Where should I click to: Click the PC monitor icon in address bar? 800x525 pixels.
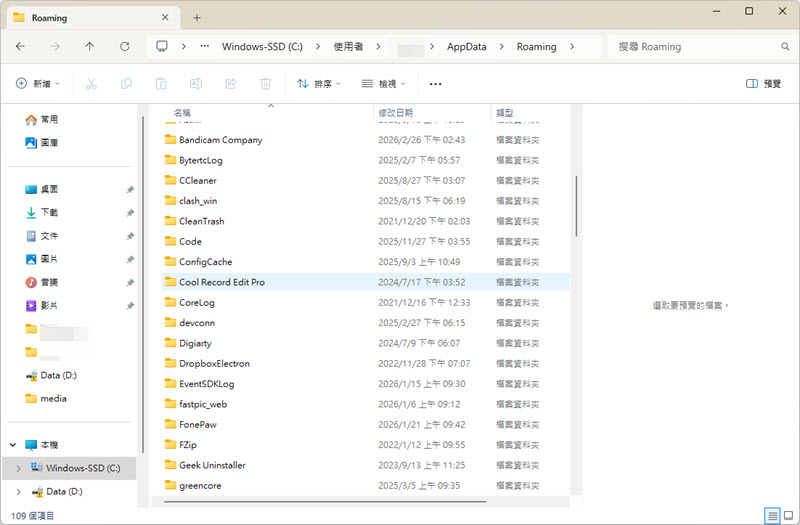click(x=162, y=46)
